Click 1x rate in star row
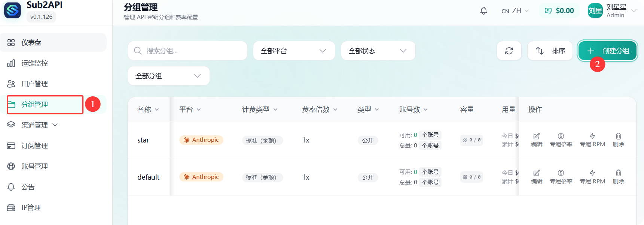Viewport: 644px width, 225px height. click(306, 140)
